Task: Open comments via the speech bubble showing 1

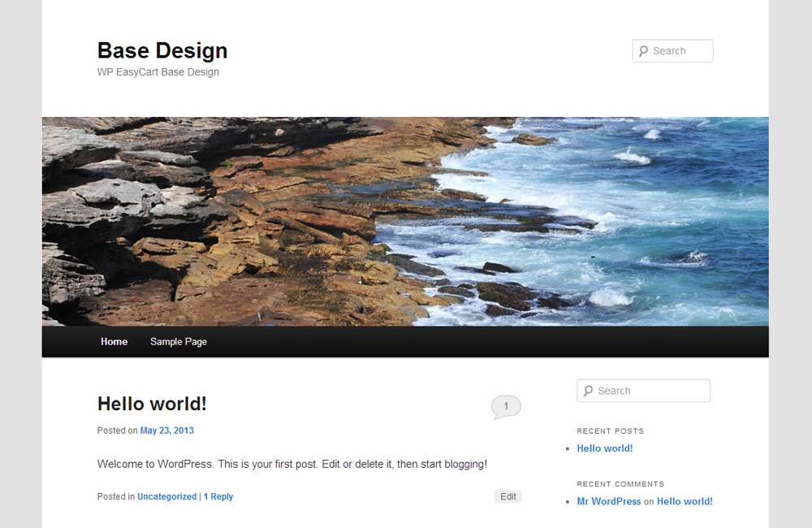Action: tap(505, 405)
